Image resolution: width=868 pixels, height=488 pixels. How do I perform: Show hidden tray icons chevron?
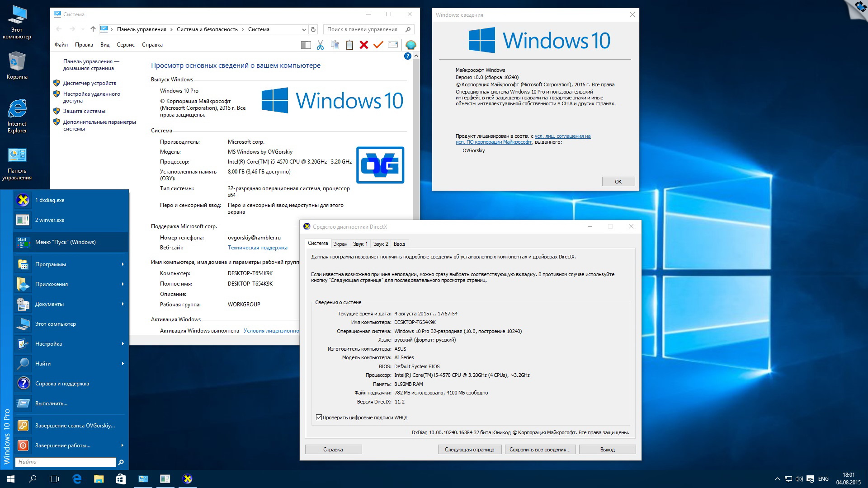click(777, 479)
